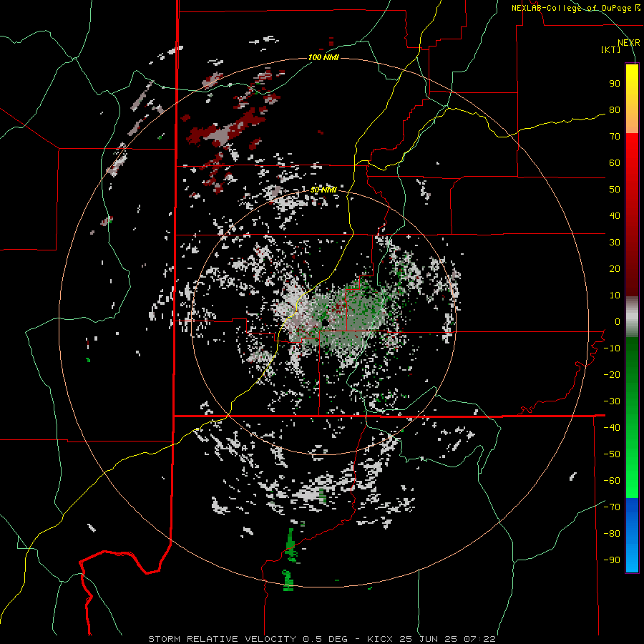The height and width of the screenshot is (644, 644).
Task: Click the -60 knots scale value
Action: click(x=612, y=481)
